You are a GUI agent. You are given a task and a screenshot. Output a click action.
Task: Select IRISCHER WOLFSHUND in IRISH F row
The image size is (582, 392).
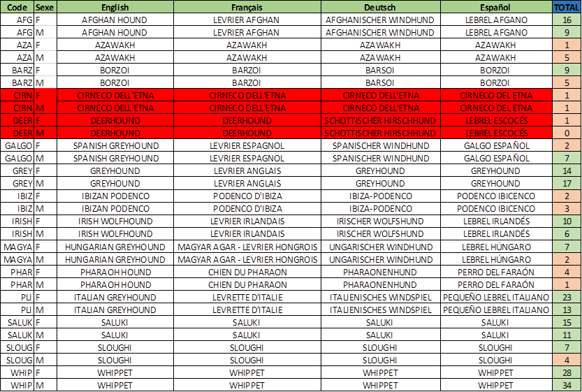coord(380,222)
